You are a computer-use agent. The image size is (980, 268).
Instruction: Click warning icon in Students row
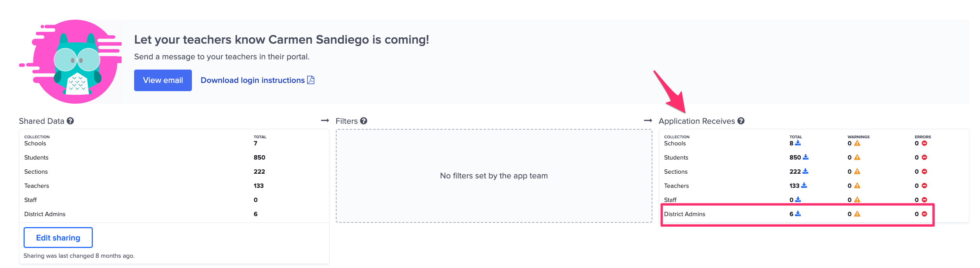click(857, 158)
